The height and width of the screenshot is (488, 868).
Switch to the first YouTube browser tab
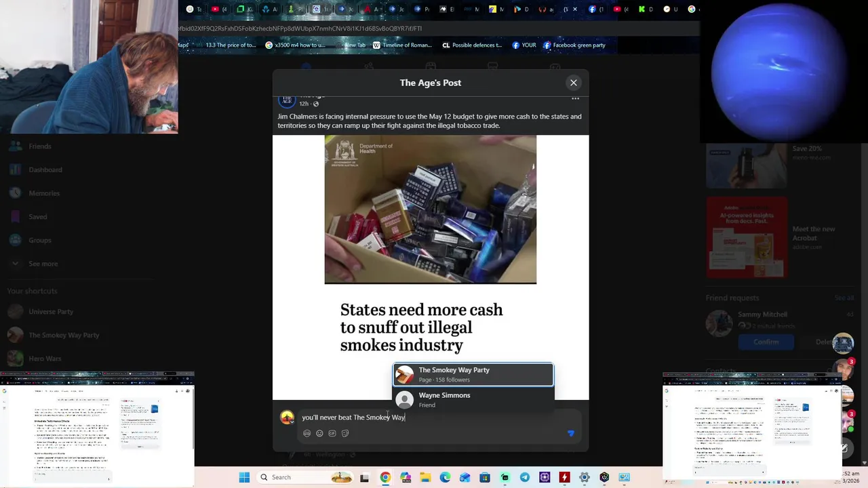pyautogui.click(x=220, y=9)
